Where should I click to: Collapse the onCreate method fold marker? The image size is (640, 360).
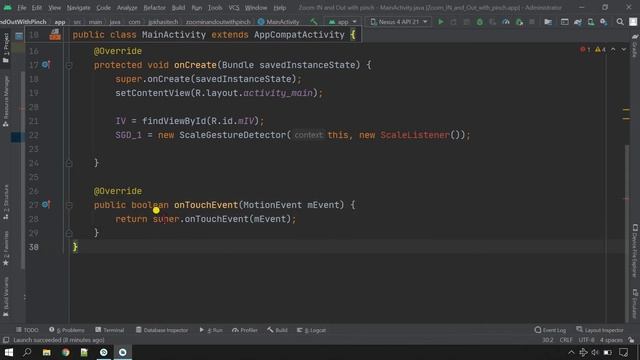tap(69, 65)
